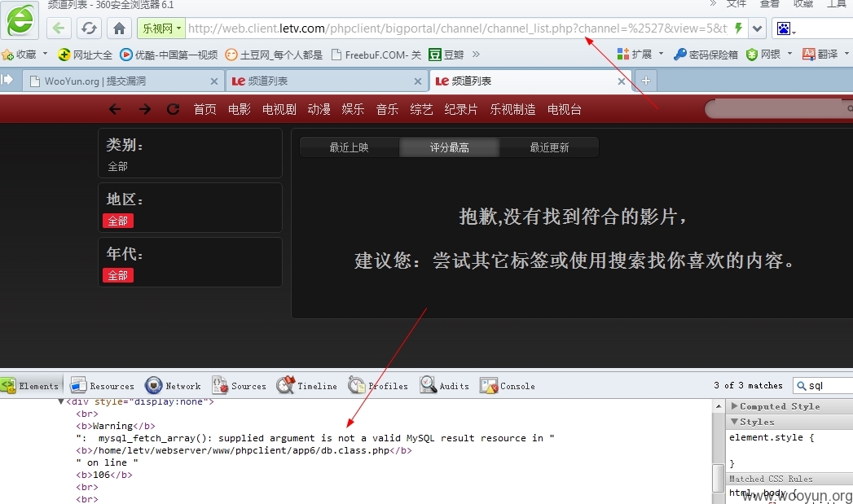Sort by 最近更新
Screen dimensions: 853x504
(x=549, y=147)
